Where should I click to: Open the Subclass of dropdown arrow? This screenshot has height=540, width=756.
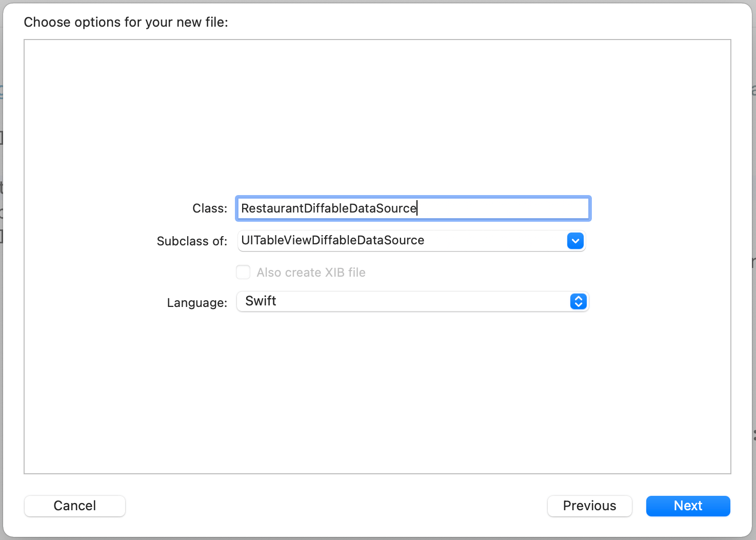coord(575,241)
